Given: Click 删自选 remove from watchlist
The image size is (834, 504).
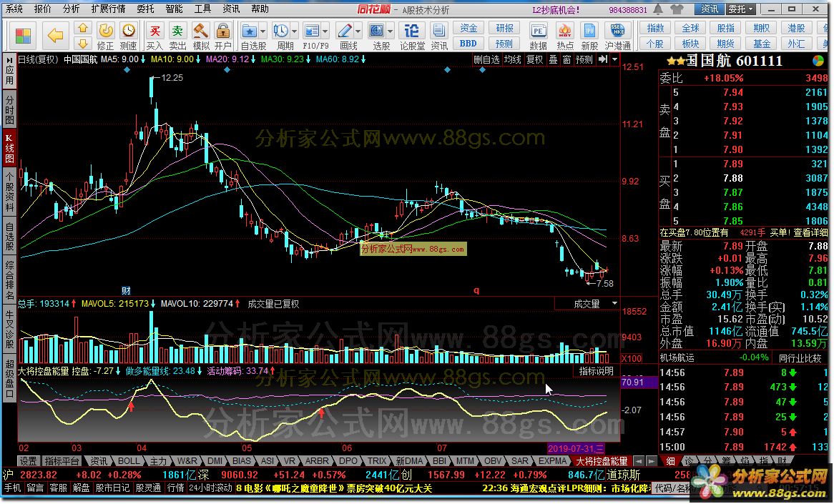Looking at the screenshot, I should tap(487, 59).
